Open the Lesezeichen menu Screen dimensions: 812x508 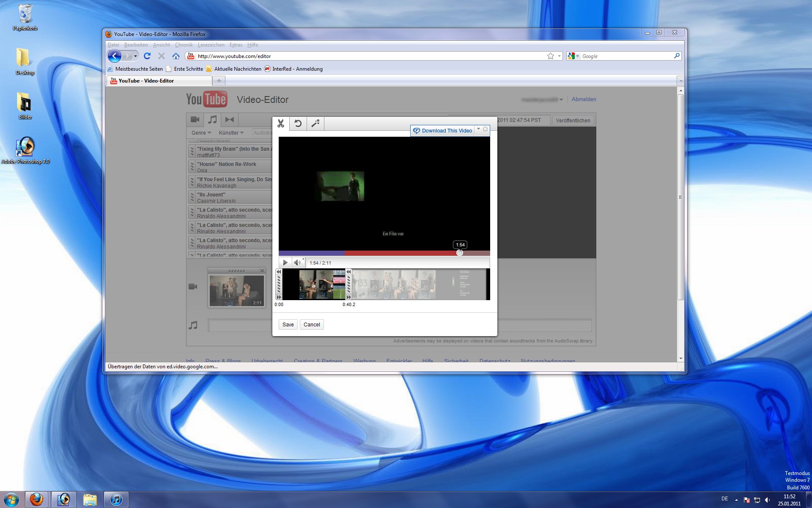click(211, 45)
